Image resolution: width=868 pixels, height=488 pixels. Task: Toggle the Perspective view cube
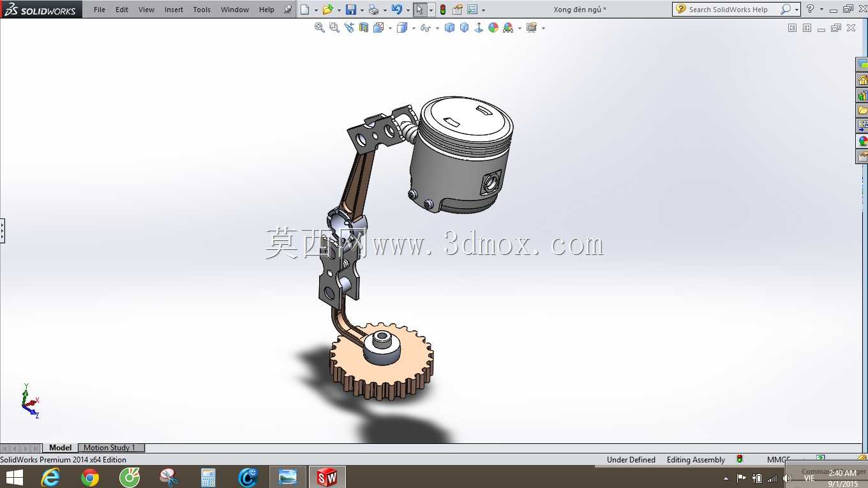(x=464, y=27)
